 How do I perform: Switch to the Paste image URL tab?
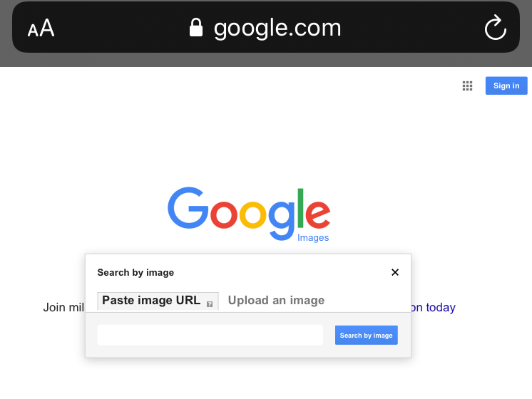(151, 301)
